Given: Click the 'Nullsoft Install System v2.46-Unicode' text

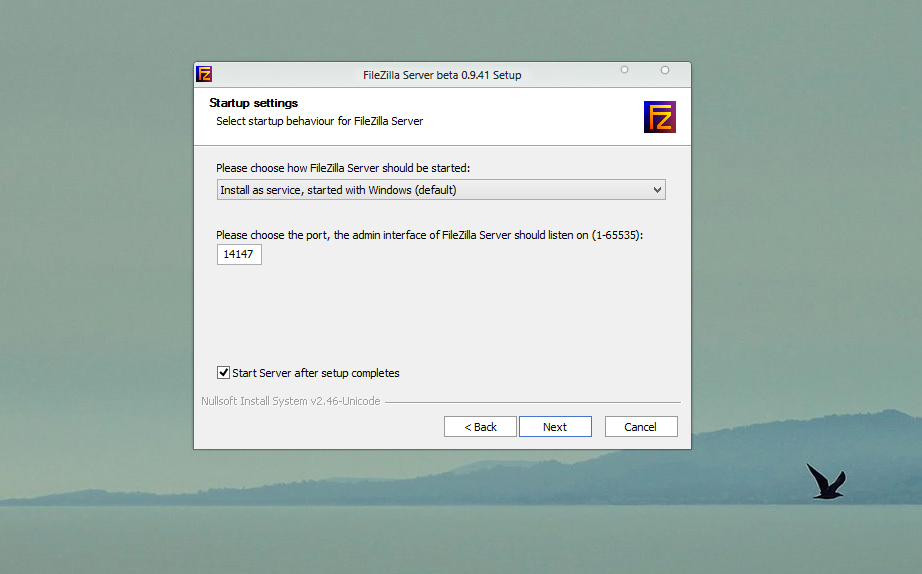Looking at the screenshot, I should pyautogui.click(x=290, y=401).
